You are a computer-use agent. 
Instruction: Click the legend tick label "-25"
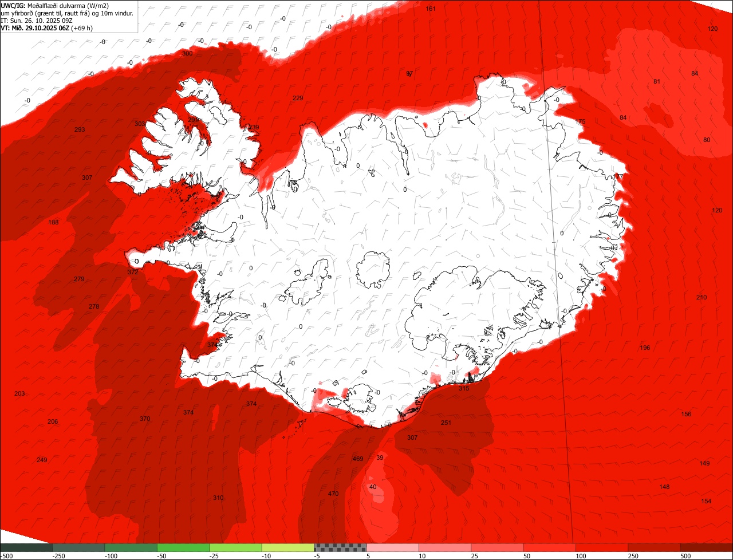tap(215, 556)
